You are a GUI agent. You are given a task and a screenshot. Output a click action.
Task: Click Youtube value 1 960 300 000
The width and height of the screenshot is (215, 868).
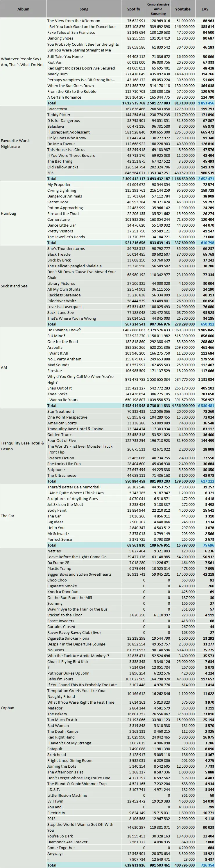point(183,330)
